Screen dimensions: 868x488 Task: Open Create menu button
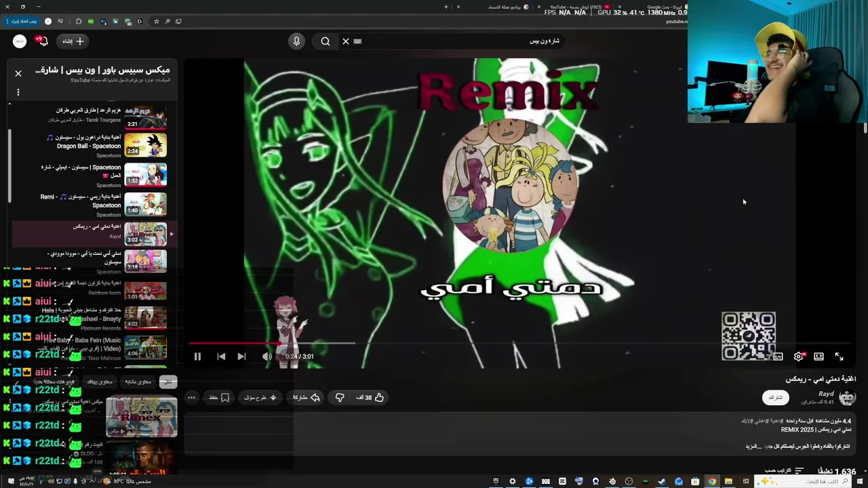tap(73, 41)
